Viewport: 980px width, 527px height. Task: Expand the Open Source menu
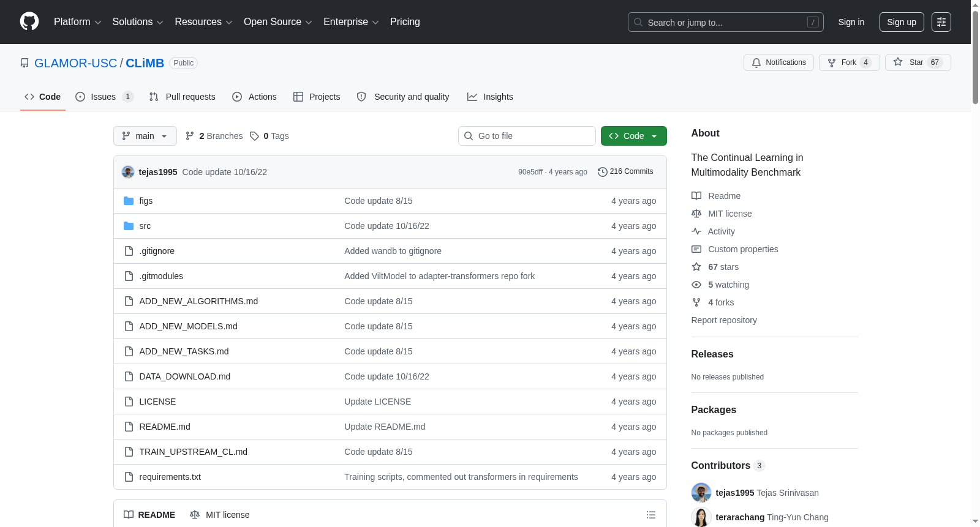coord(278,22)
